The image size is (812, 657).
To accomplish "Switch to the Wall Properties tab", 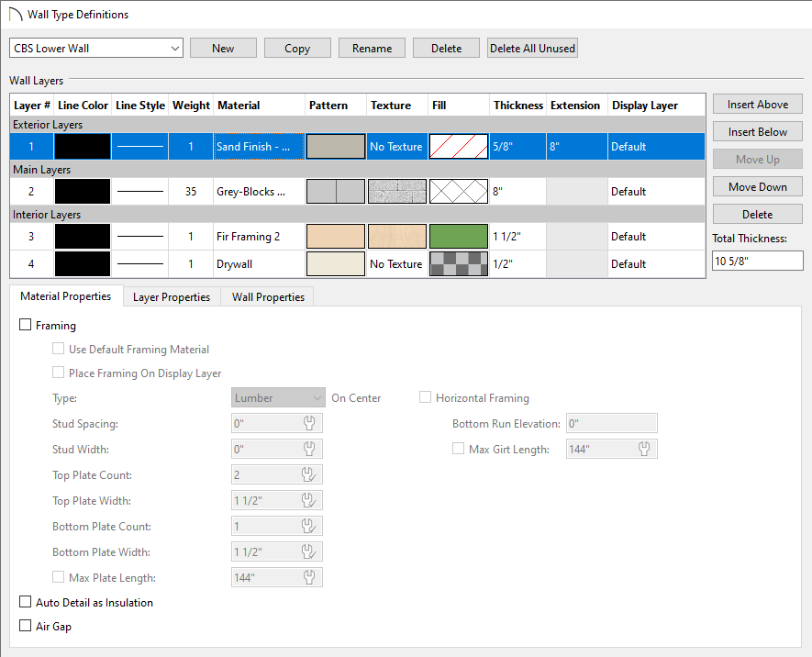I will [268, 297].
